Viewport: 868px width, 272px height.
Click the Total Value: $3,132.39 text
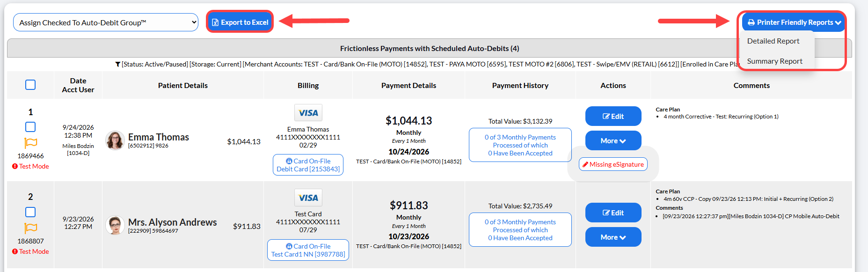pyautogui.click(x=520, y=121)
